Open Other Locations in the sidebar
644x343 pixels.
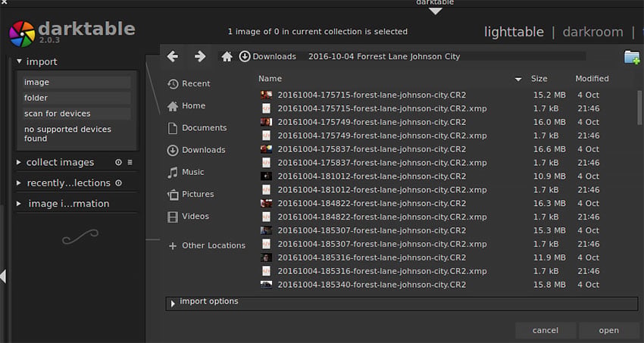tap(207, 246)
